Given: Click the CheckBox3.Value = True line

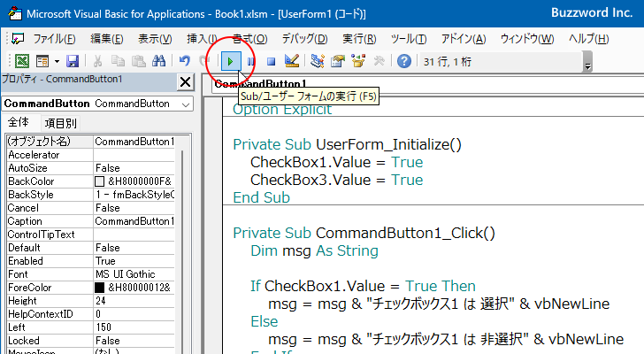Looking at the screenshot, I should pyautogui.click(x=336, y=180).
